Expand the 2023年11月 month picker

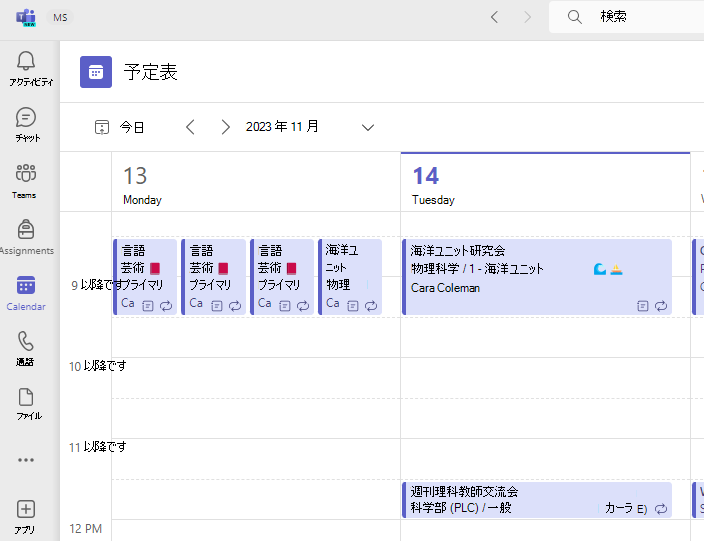[368, 128]
